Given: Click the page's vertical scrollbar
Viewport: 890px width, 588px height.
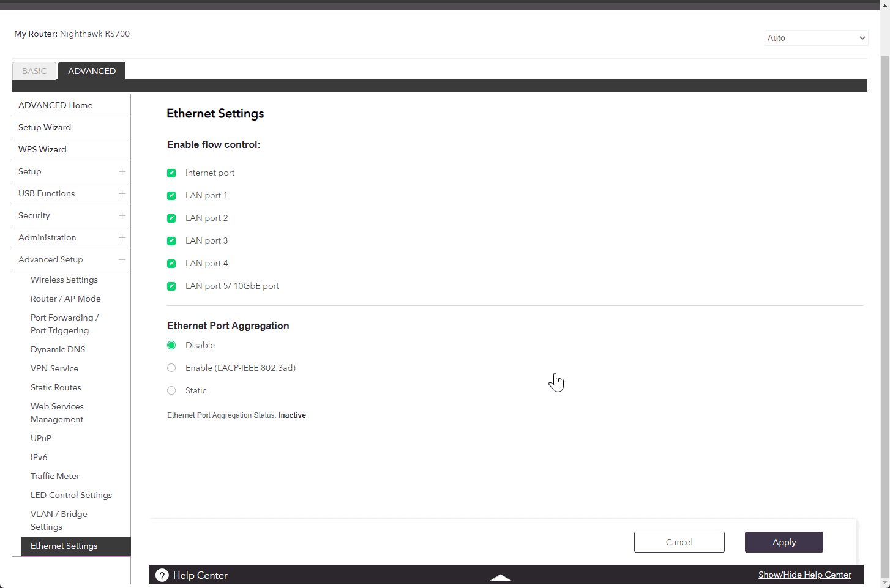Looking at the screenshot, I should [x=884, y=306].
